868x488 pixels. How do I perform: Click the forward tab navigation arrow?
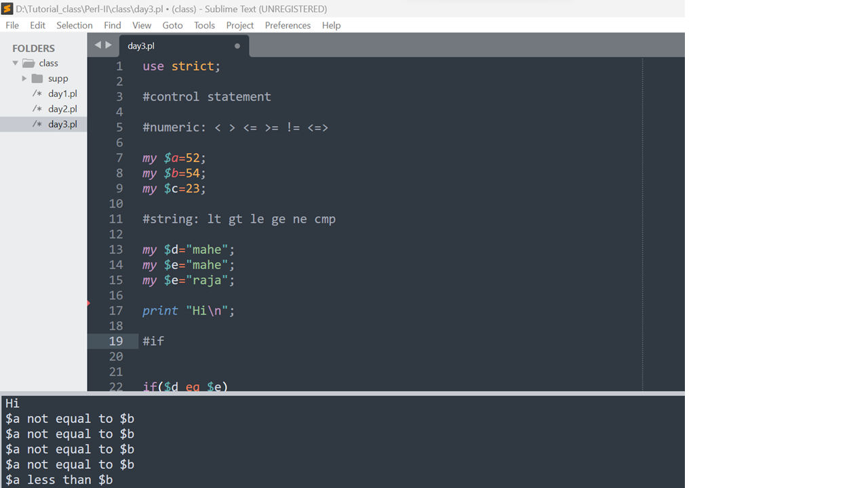[108, 45]
